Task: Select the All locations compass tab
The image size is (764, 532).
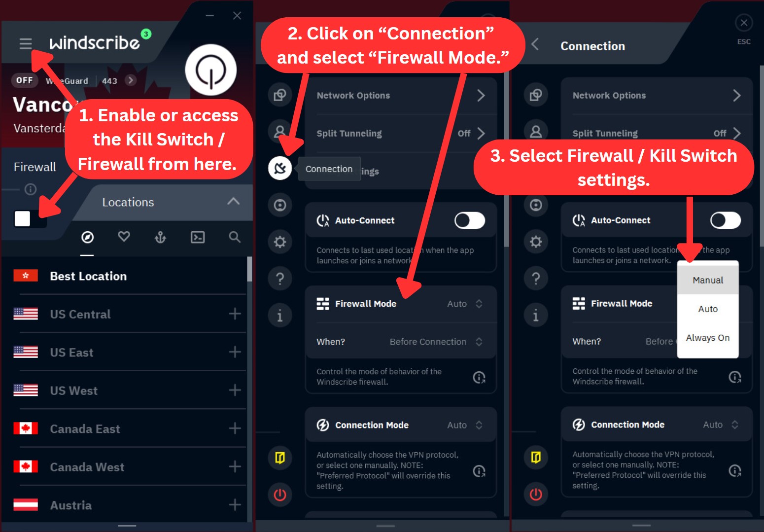Action: [87, 237]
